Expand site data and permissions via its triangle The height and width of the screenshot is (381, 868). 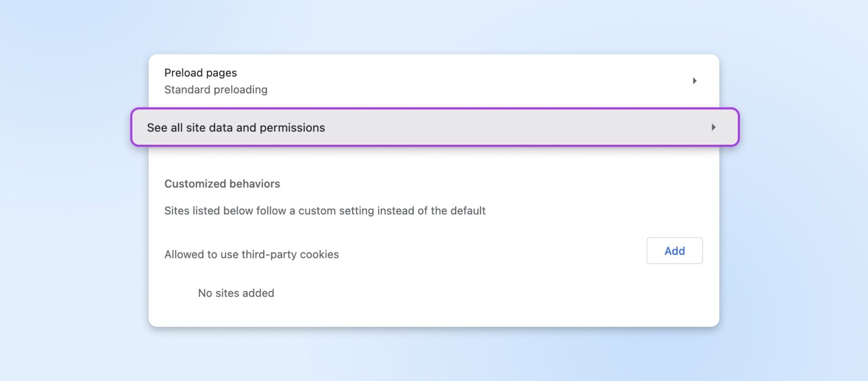point(713,127)
